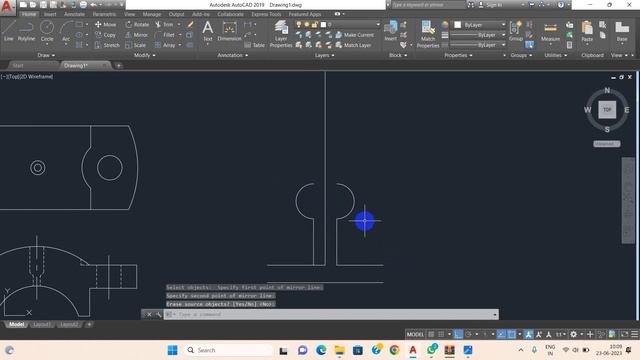Open the Annotate ribbon tab

[x=74, y=14]
